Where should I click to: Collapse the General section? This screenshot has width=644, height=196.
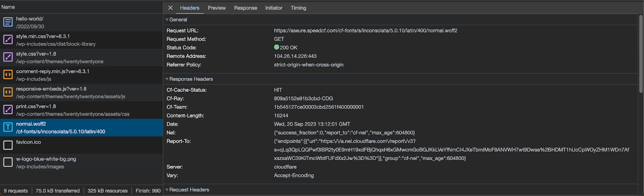167,20
